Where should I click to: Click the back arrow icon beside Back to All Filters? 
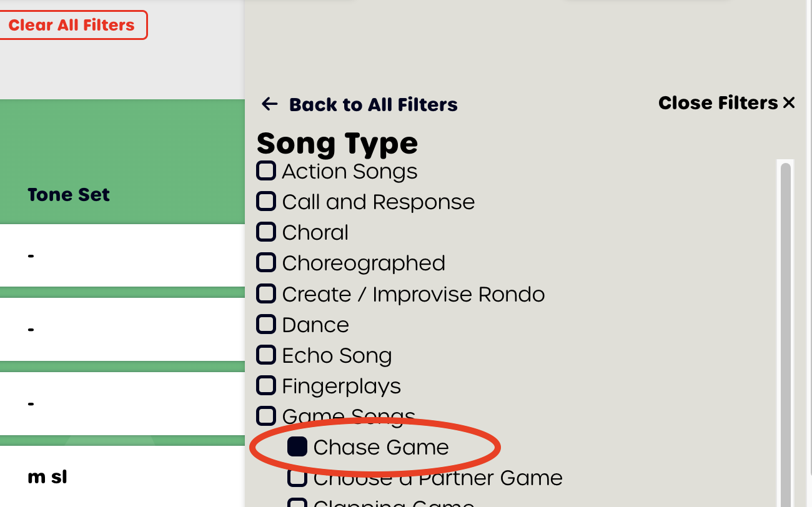(269, 104)
